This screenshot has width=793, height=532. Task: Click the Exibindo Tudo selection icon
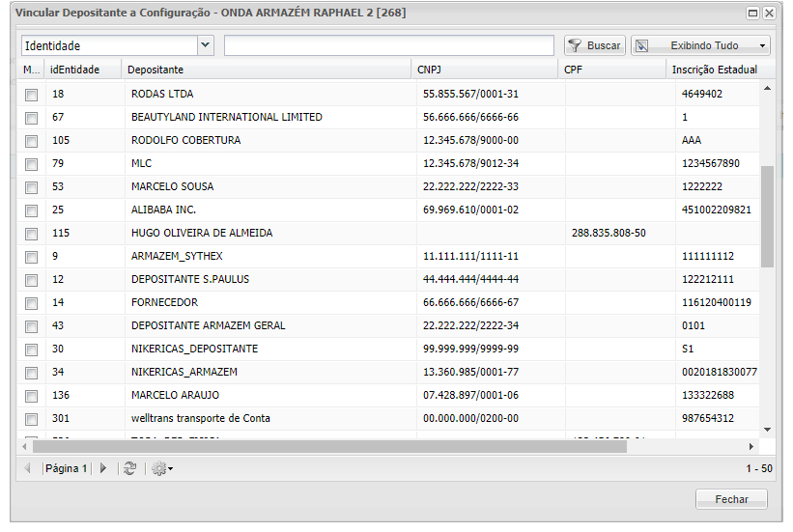click(642, 45)
